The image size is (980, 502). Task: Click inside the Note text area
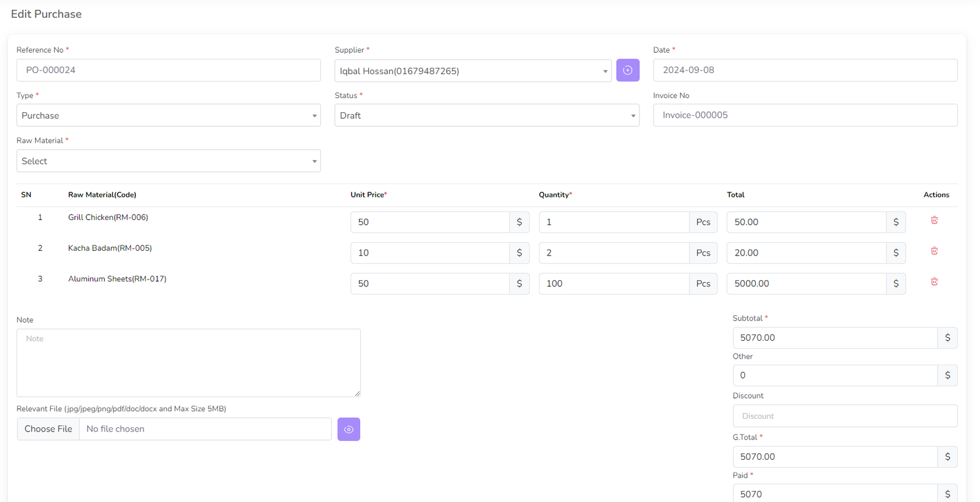[188, 363]
